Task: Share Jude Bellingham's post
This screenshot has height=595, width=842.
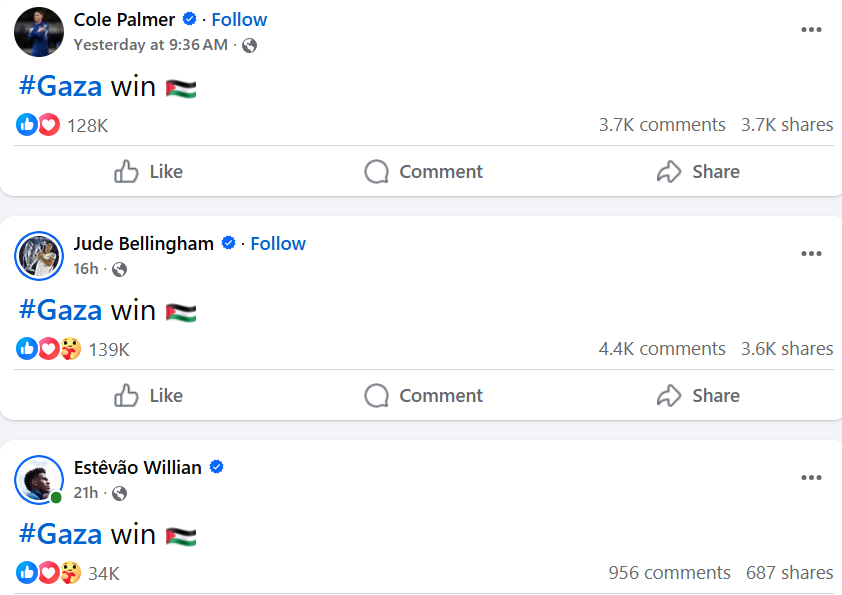Action: [x=698, y=396]
